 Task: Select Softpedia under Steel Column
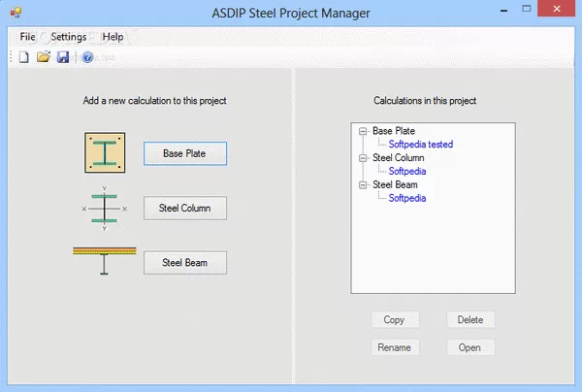[407, 171]
